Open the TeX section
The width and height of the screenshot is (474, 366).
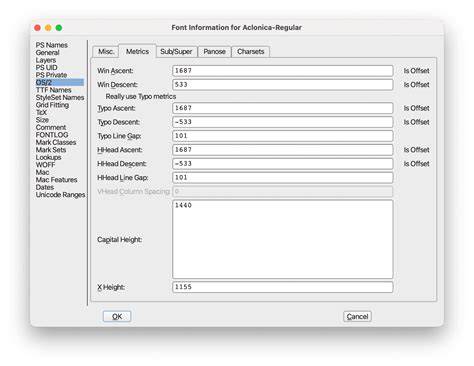pos(41,112)
